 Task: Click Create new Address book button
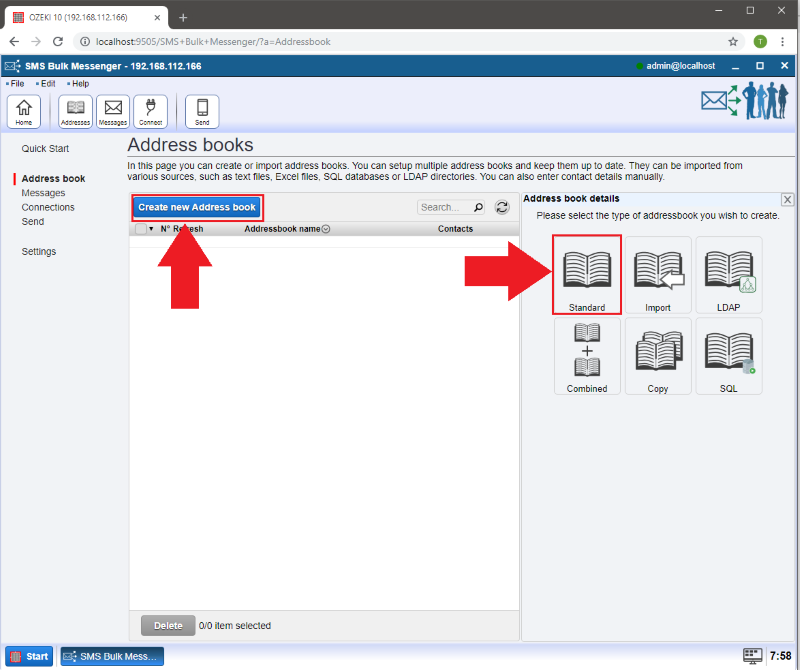click(x=197, y=207)
